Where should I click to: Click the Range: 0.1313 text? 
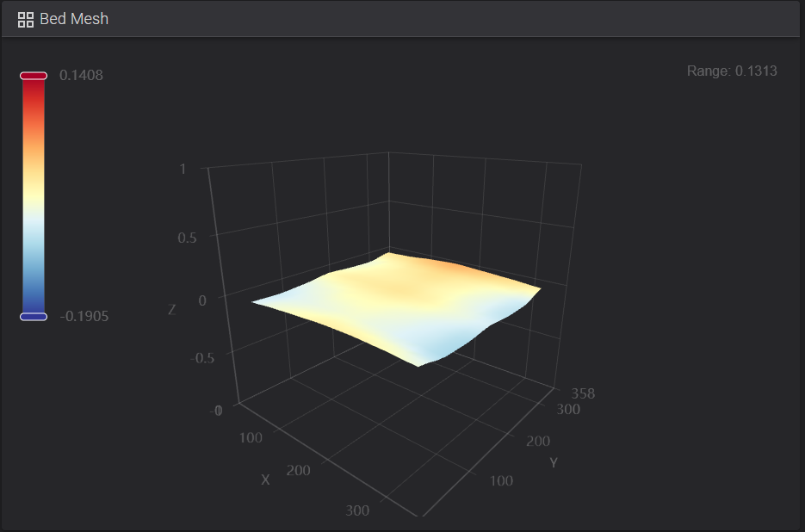coord(732,71)
